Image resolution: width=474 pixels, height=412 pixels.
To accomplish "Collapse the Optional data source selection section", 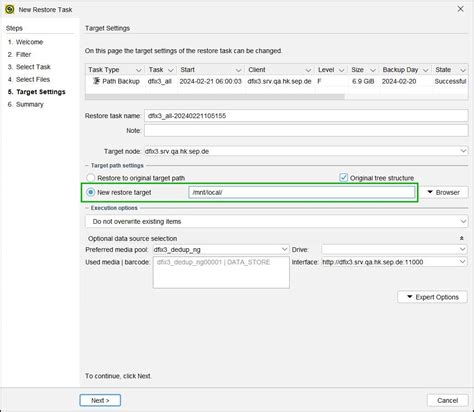I will point(462,238).
